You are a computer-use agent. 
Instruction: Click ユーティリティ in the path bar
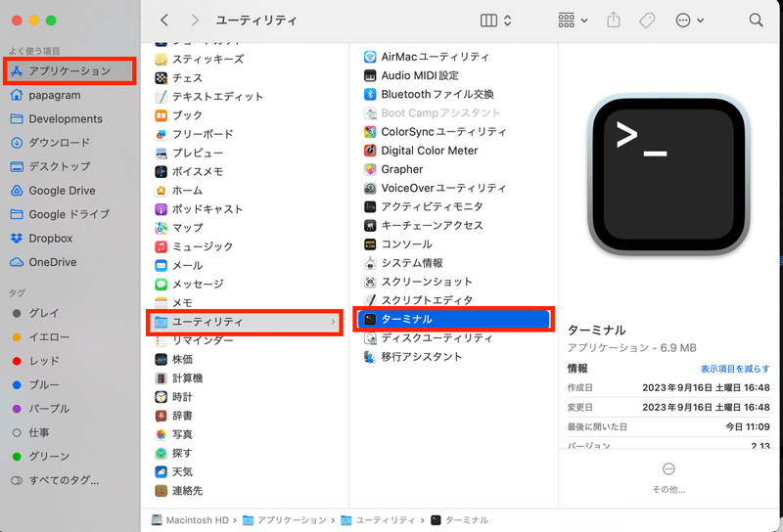[378, 520]
